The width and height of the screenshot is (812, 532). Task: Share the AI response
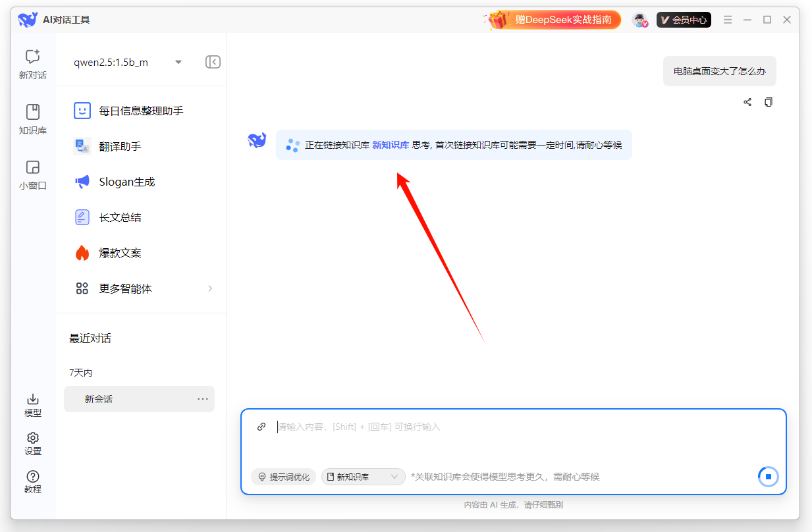coord(747,102)
